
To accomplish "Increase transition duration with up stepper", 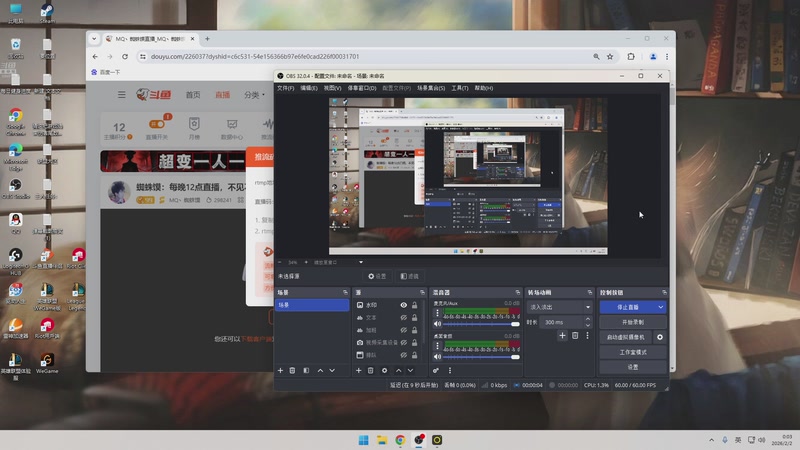I will (x=588, y=319).
